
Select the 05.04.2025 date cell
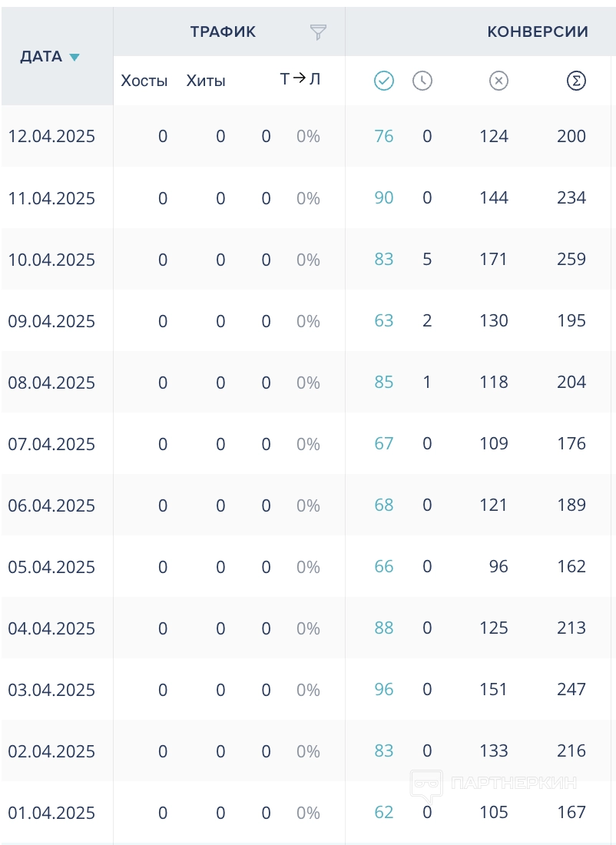51,567
